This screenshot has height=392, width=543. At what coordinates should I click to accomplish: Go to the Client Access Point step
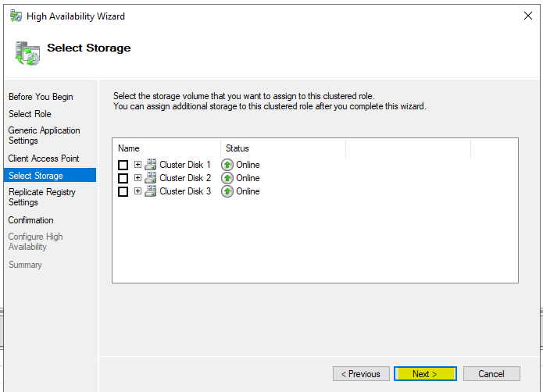(x=44, y=159)
